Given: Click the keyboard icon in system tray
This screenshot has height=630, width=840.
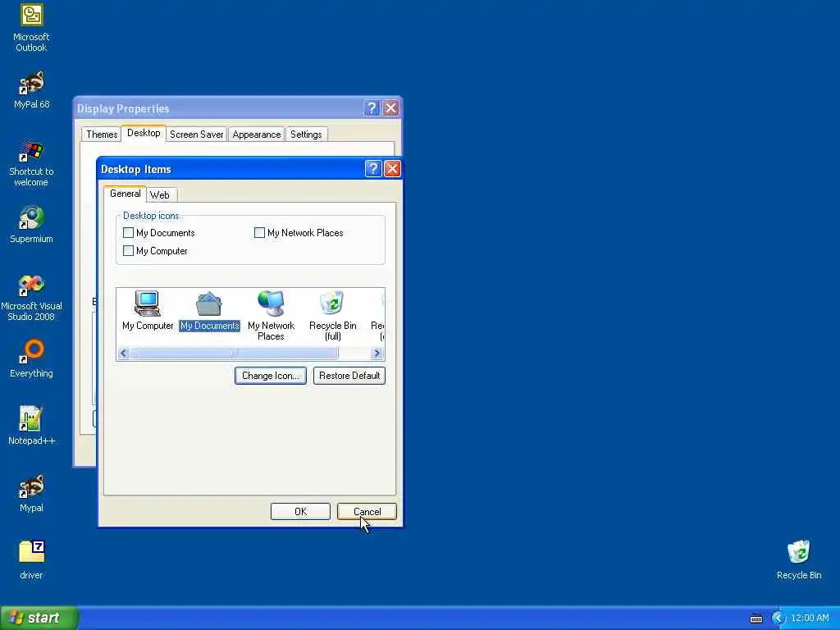Looking at the screenshot, I should pos(756,619).
